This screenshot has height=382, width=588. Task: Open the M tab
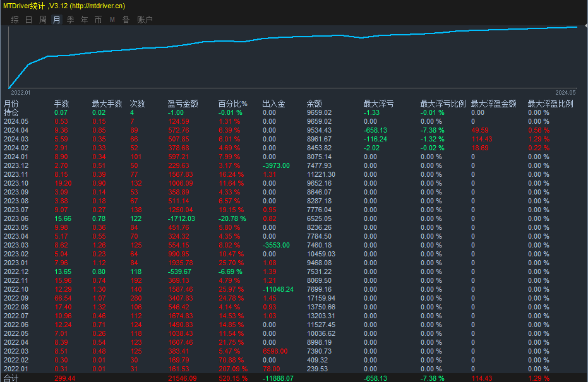coord(112,20)
